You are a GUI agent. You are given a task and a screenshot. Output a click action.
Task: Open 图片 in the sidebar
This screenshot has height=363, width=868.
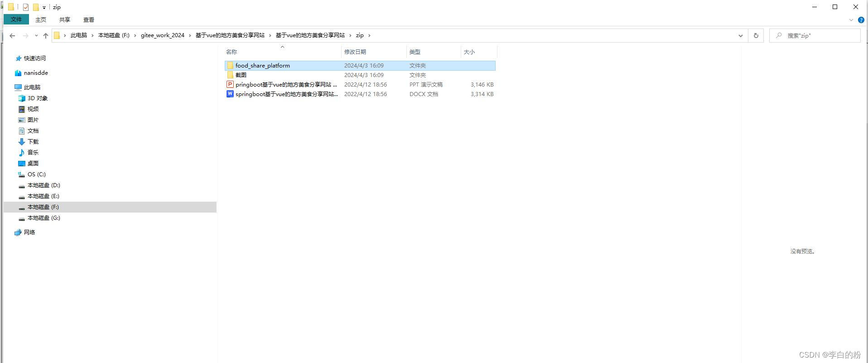tap(33, 120)
